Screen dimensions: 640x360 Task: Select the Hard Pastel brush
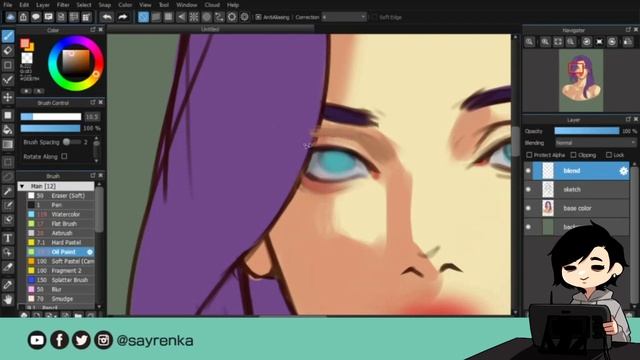coord(60,242)
